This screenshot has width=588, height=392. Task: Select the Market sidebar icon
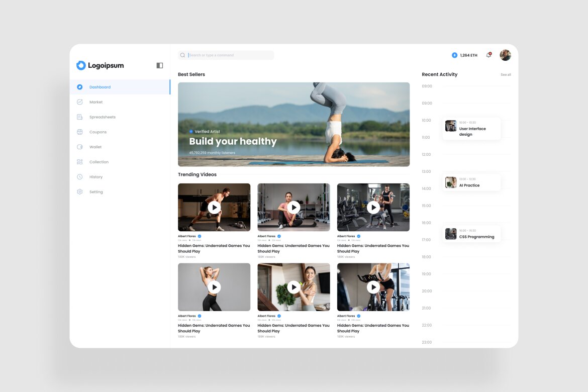coord(80,102)
